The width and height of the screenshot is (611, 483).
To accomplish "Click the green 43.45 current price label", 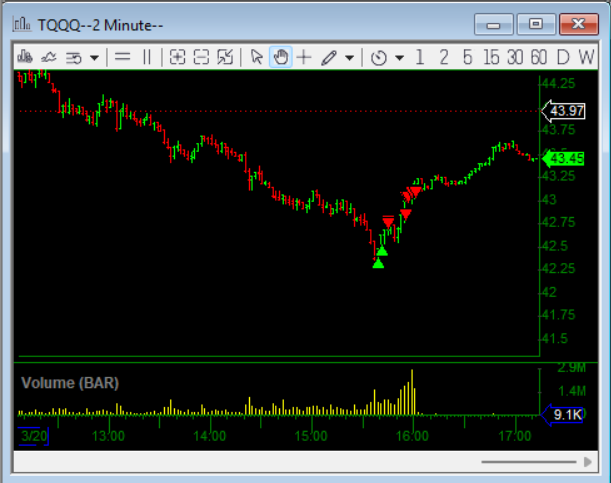I will pos(563,159).
